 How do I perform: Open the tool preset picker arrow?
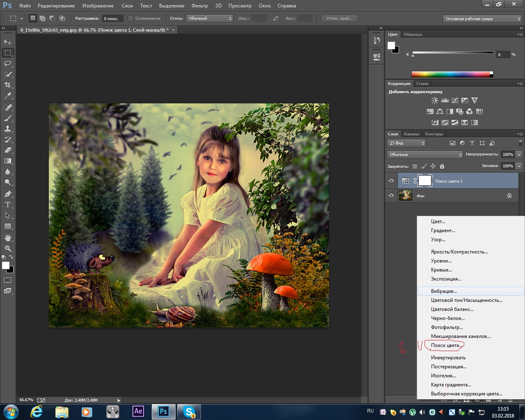pos(21,19)
